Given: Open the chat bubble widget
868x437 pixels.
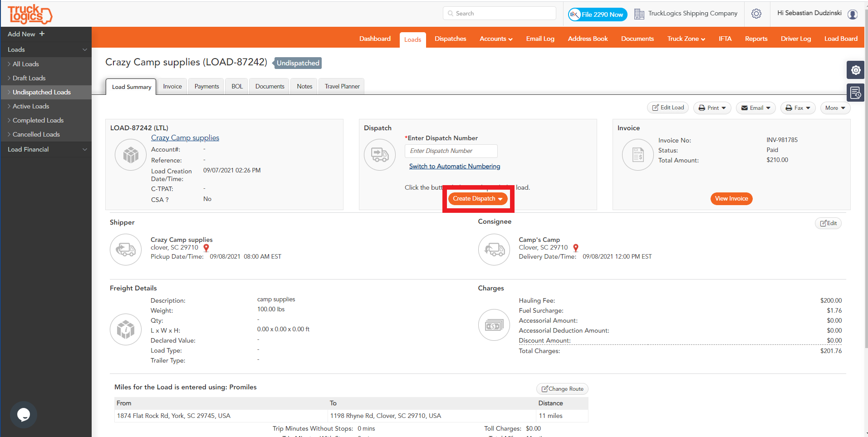Looking at the screenshot, I should pos(24,414).
